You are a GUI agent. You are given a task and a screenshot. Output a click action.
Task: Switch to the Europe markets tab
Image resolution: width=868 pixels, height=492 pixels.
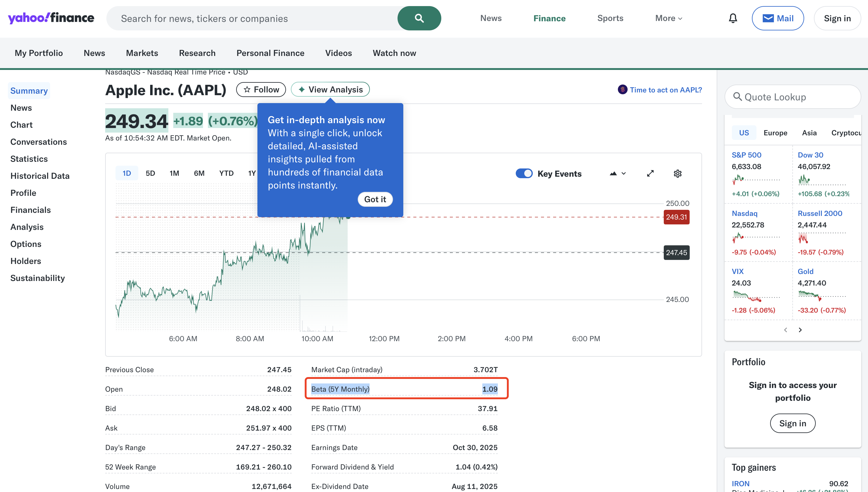pos(775,133)
